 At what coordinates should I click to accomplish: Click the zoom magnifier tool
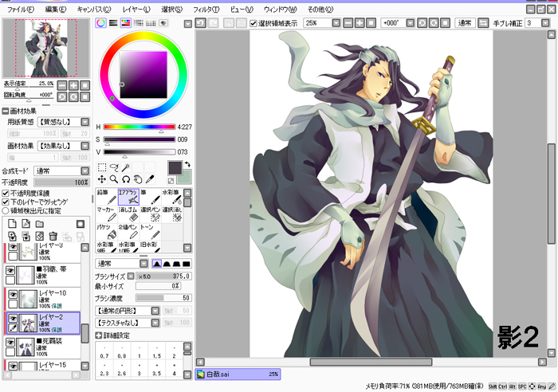coord(114,179)
